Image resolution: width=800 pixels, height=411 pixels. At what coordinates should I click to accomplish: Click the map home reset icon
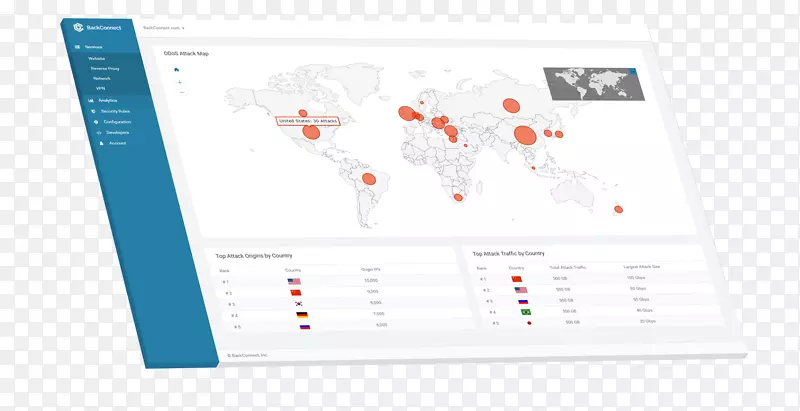(176, 69)
